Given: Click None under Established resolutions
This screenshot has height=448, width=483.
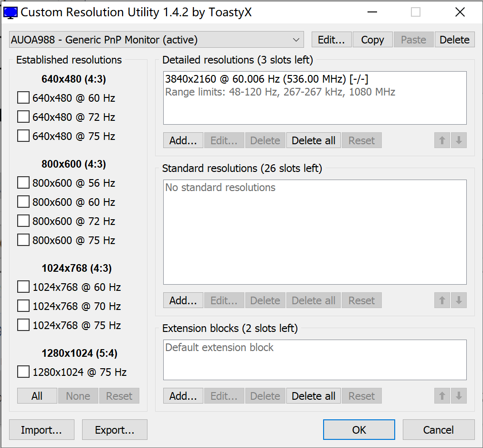Looking at the screenshot, I should click(78, 396).
